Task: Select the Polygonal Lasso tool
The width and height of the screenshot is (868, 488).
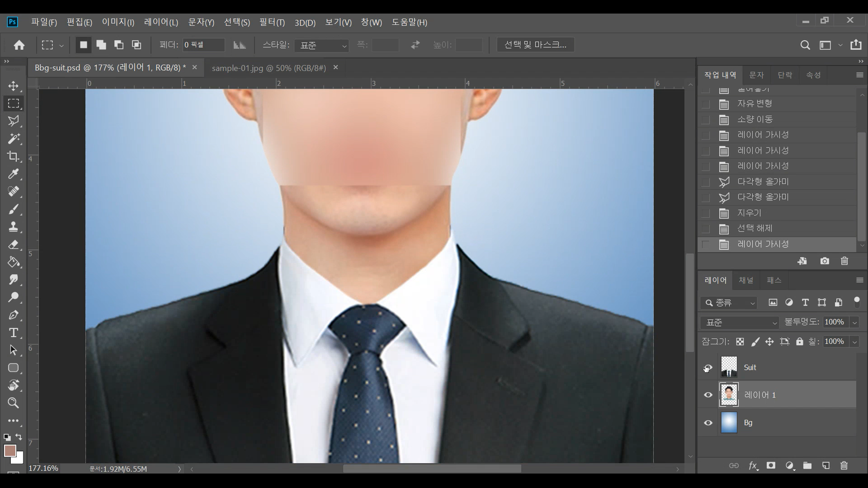Action: point(14,121)
